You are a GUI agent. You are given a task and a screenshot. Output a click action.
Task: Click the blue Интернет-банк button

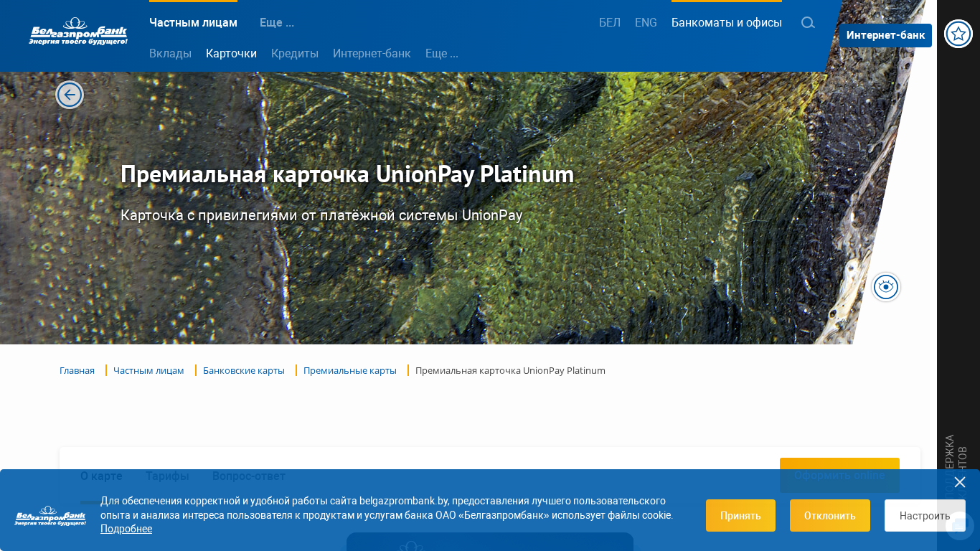click(x=885, y=35)
